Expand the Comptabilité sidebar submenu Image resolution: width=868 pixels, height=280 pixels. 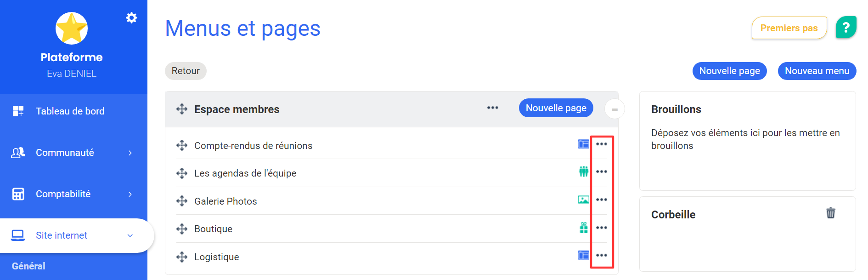(130, 194)
